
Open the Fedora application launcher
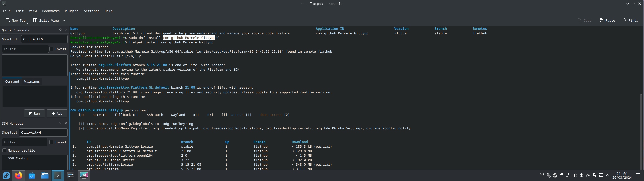coord(7,175)
